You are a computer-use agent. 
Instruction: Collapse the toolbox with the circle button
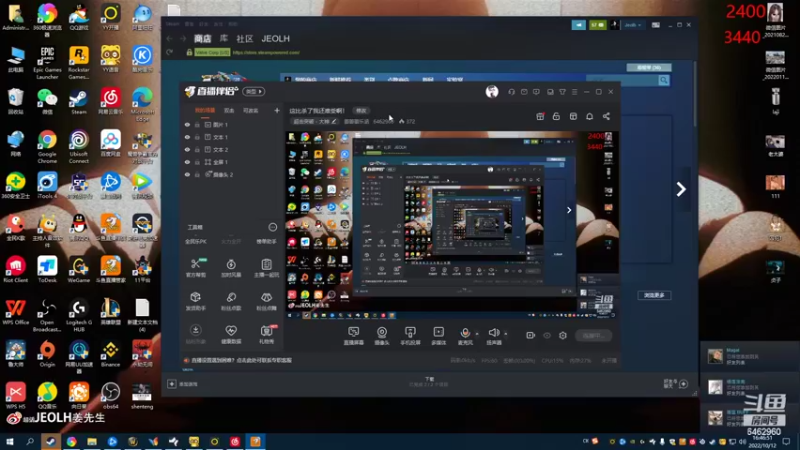[x=272, y=227]
